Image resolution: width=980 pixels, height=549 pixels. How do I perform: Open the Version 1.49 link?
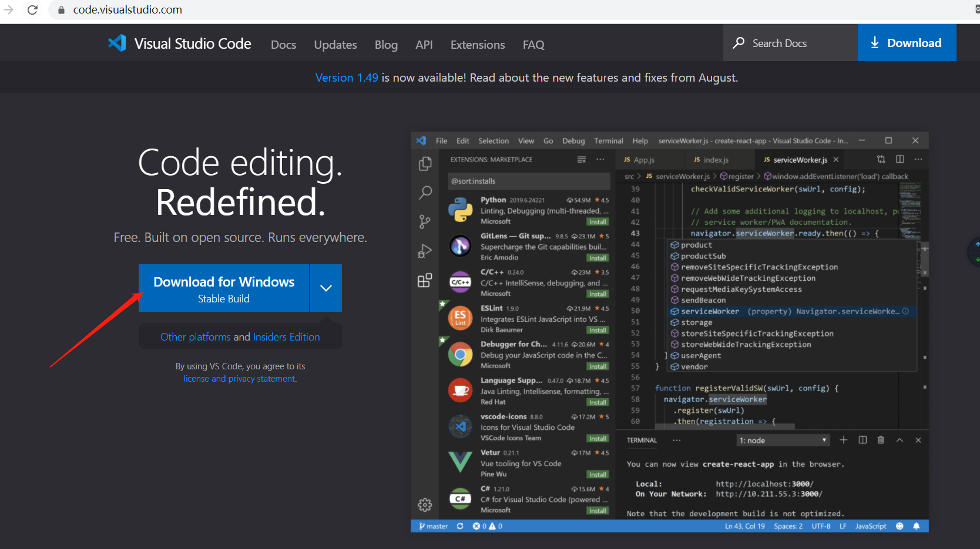point(347,78)
